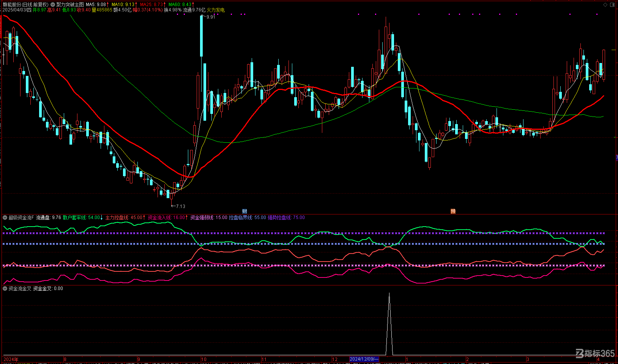618x364 pixels.
Task: Click the 散户套牢线: 54.00 value
Action: (x=81, y=217)
